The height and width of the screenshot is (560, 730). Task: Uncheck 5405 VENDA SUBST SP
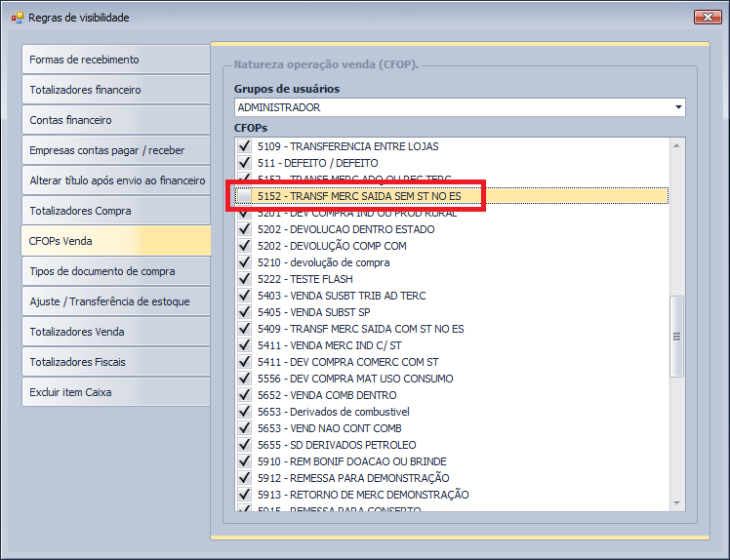tap(244, 312)
